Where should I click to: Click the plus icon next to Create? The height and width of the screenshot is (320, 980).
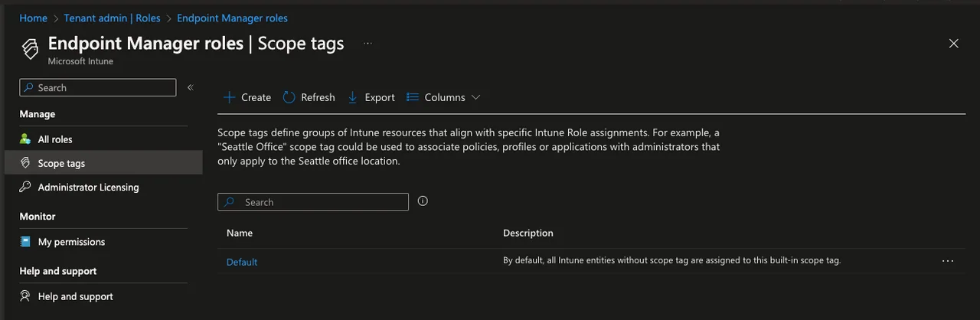[x=229, y=97]
